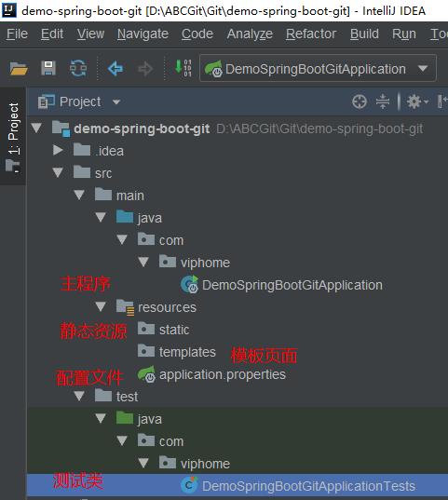Click the Spring Boot icon in run configuration box
448x500 pixels.
click(214, 69)
